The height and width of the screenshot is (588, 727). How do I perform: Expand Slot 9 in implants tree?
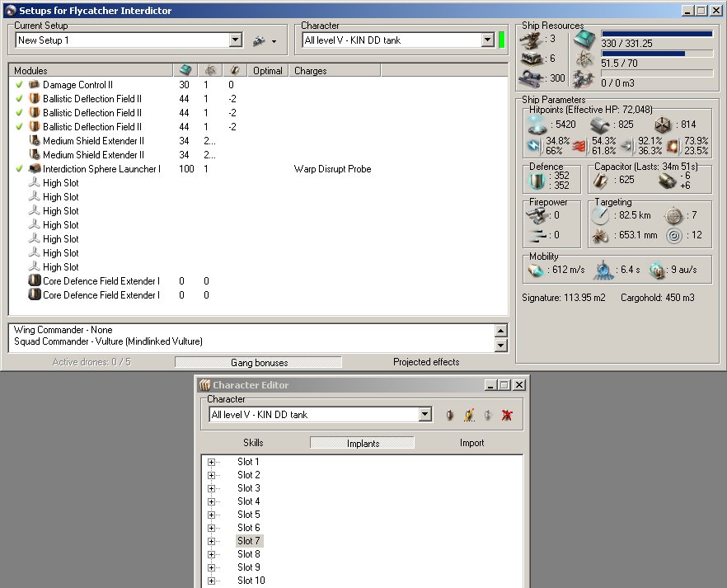coord(211,567)
